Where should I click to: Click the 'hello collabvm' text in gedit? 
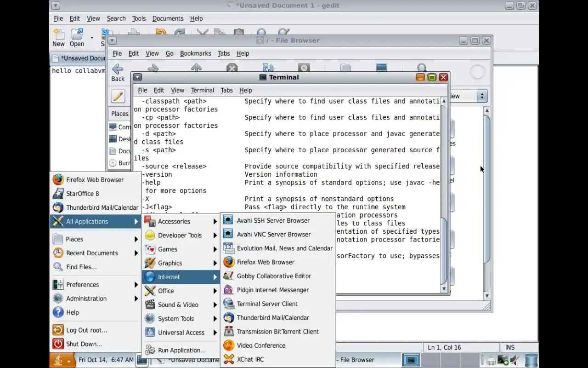click(78, 71)
